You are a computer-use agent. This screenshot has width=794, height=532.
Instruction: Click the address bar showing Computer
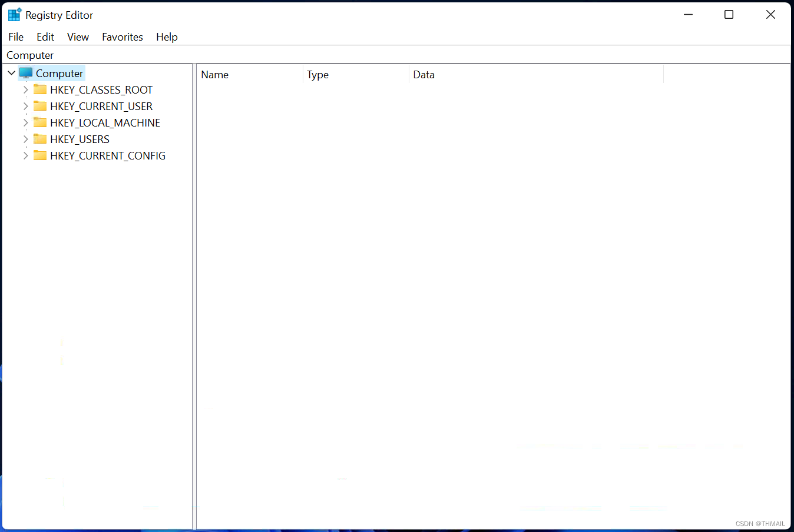click(396, 55)
